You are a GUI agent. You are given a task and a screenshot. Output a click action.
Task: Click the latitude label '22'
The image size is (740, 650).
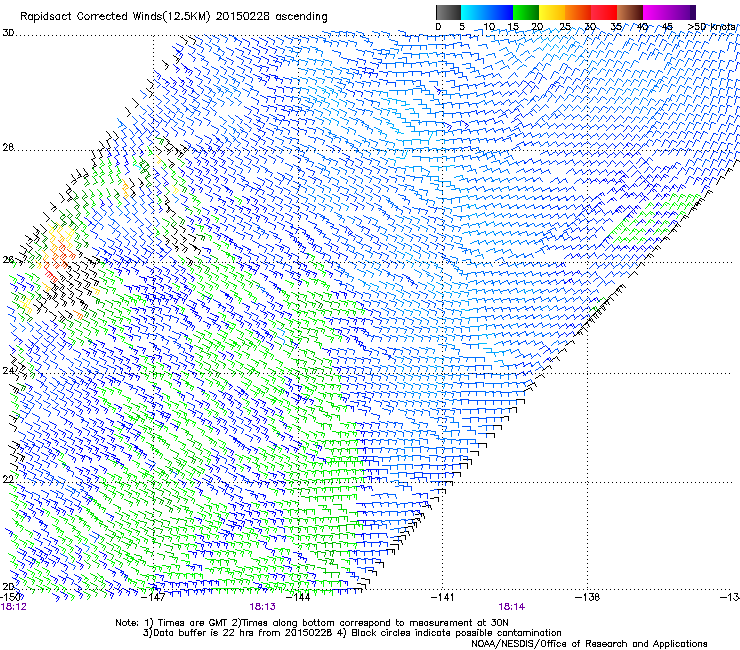tap(8, 479)
